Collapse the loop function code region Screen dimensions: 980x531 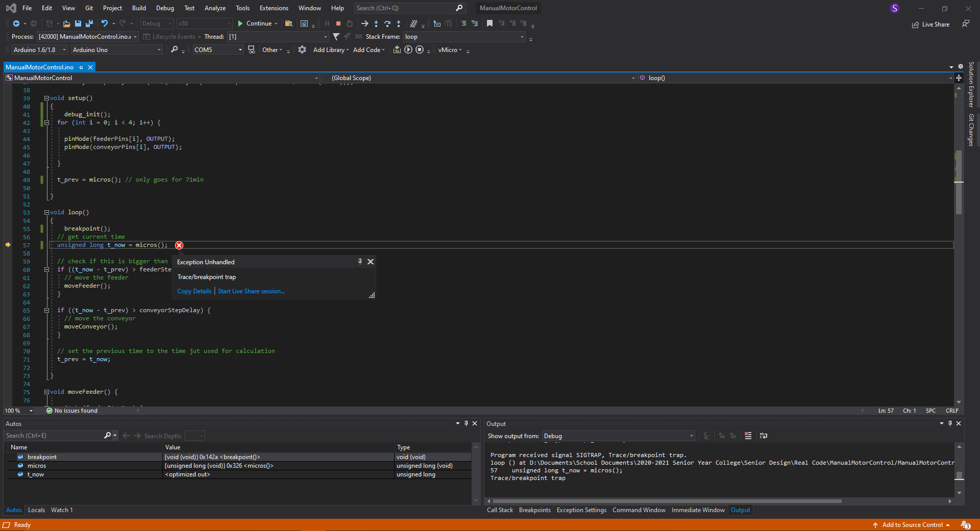pyautogui.click(x=46, y=212)
